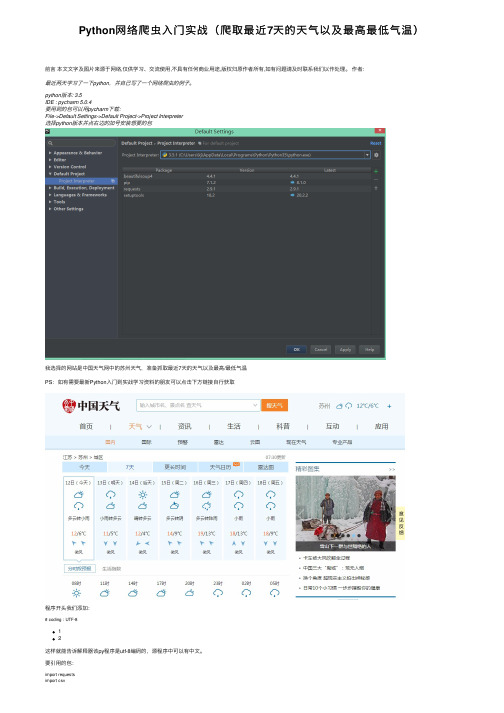The image size is (504, 713).
Task: Click the top rain icon in 17日 card
Action: [238, 495]
